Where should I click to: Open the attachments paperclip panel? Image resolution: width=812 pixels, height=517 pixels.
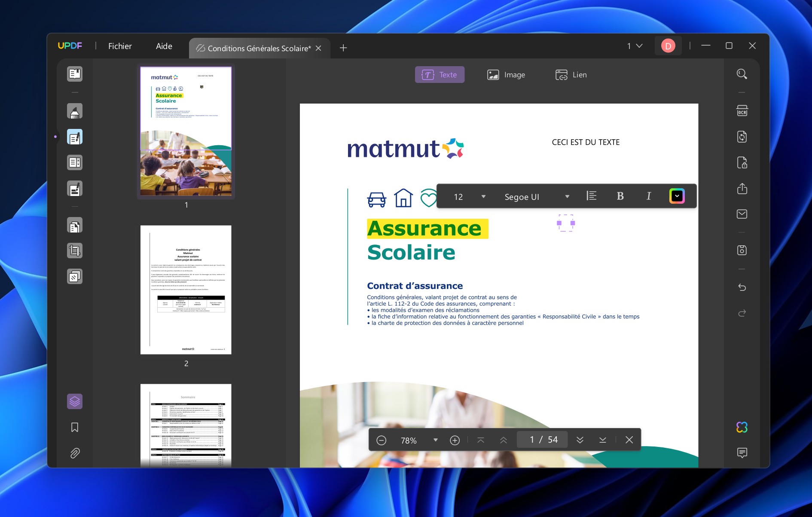[75, 453]
